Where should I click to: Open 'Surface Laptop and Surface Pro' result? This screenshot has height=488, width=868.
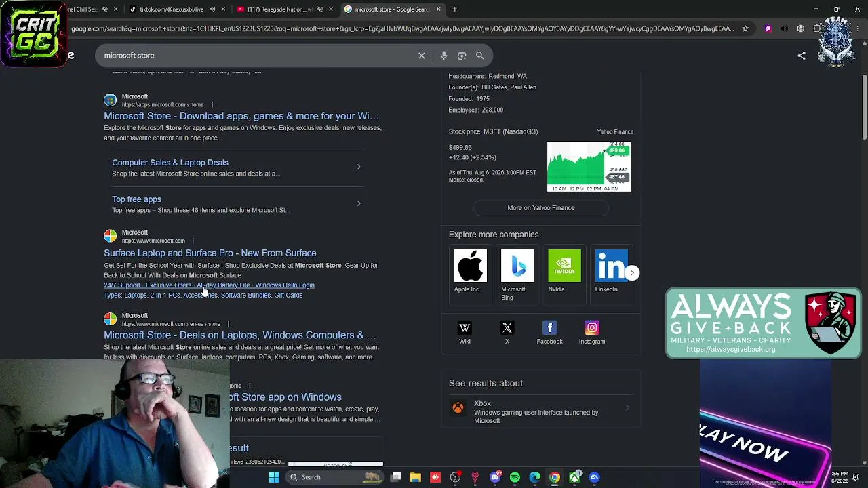[210, 253]
